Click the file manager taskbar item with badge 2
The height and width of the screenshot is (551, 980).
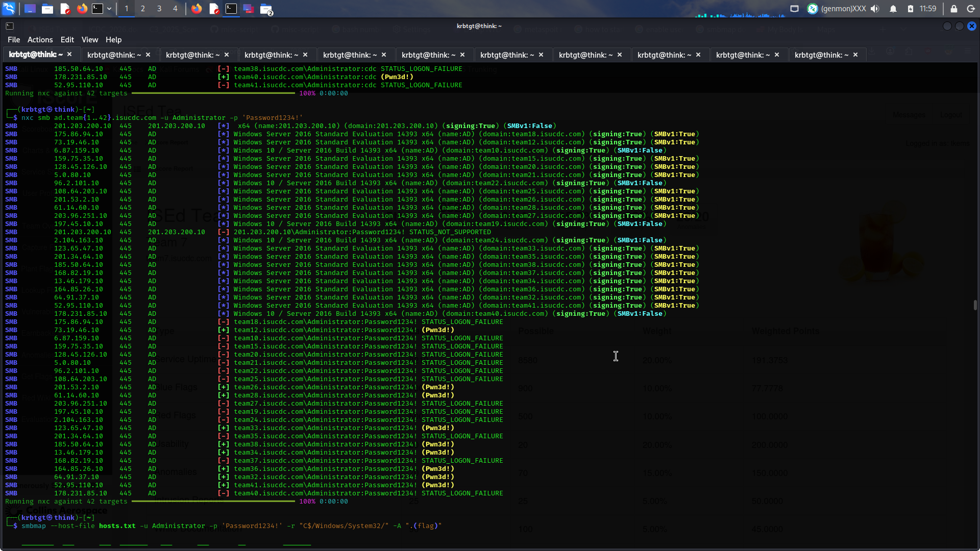(x=266, y=9)
